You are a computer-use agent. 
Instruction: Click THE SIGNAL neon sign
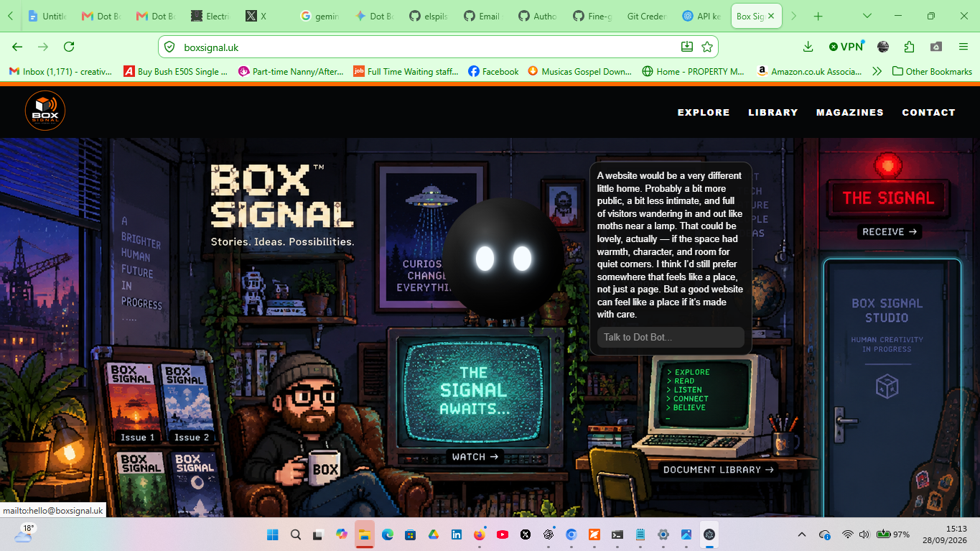tap(888, 198)
